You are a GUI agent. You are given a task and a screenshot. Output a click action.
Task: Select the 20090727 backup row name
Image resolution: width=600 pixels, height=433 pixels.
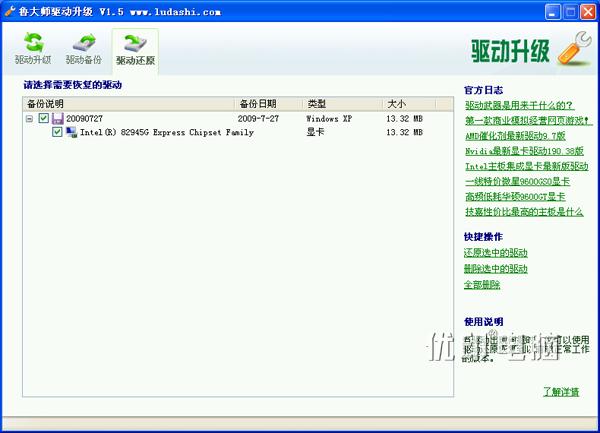pyautogui.click(x=85, y=119)
